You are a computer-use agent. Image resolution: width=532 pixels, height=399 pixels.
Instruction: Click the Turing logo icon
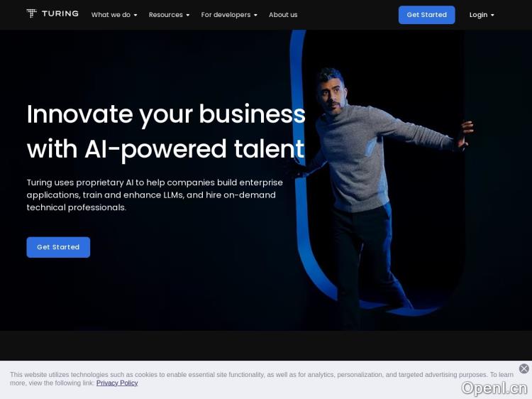tap(31, 13)
